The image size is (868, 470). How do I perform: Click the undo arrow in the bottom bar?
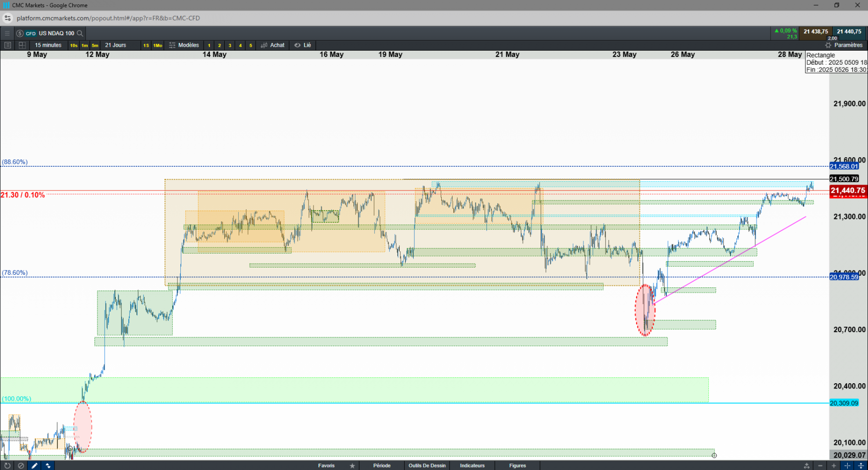7,466
